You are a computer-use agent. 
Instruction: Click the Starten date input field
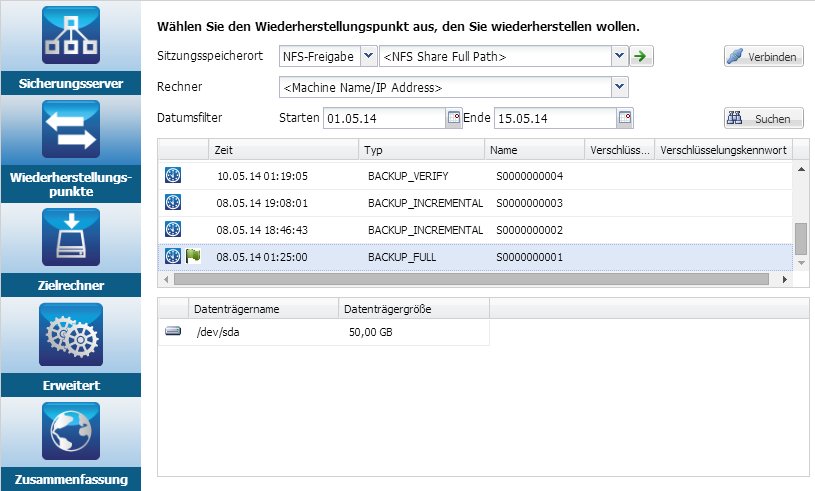coord(385,118)
